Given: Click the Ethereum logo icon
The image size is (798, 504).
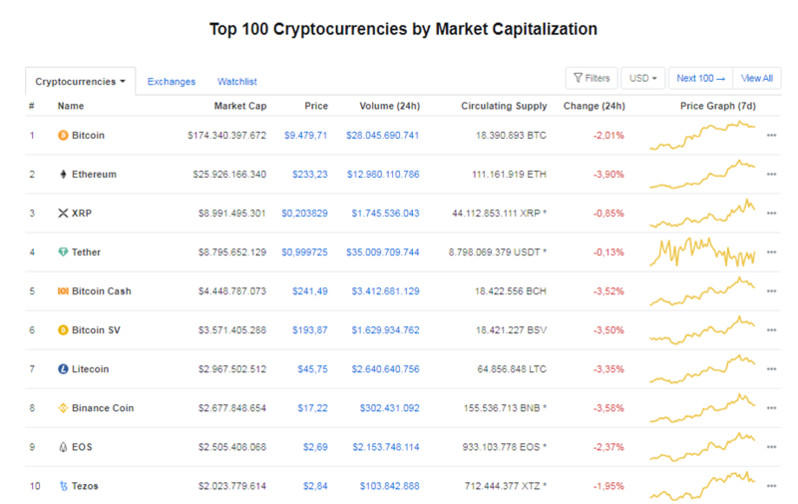Looking at the screenshot, I should (x=63, y=174).
